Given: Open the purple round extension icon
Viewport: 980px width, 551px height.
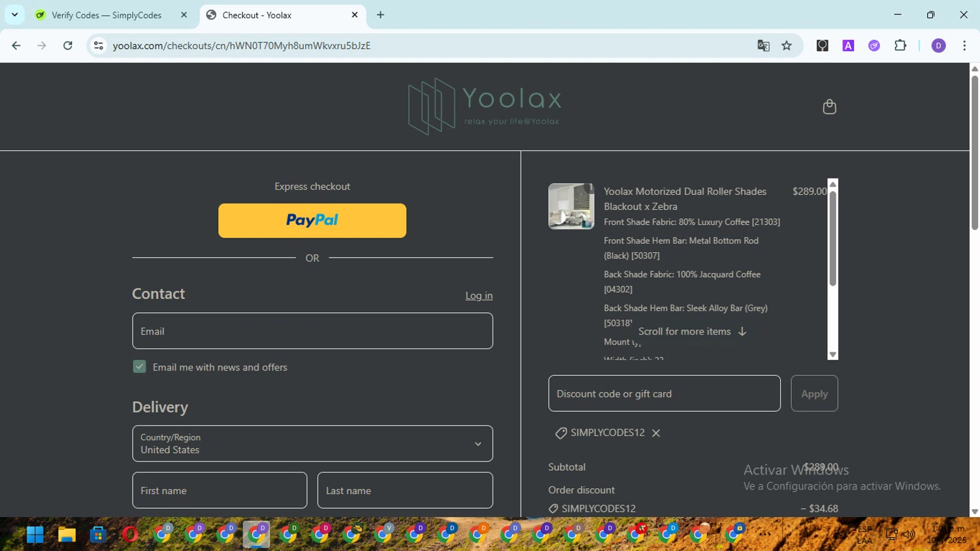Looking at the screenshot, I should [x=874, y=45].
